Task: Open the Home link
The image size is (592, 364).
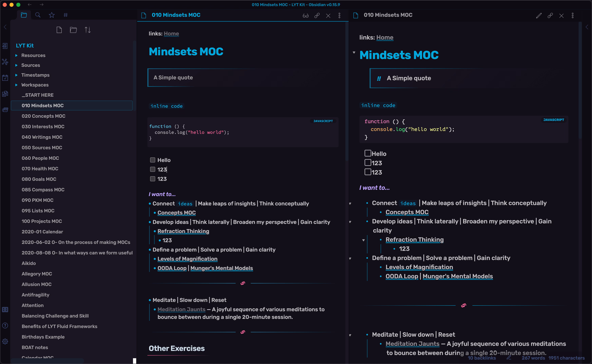Action: coord(171,33)
